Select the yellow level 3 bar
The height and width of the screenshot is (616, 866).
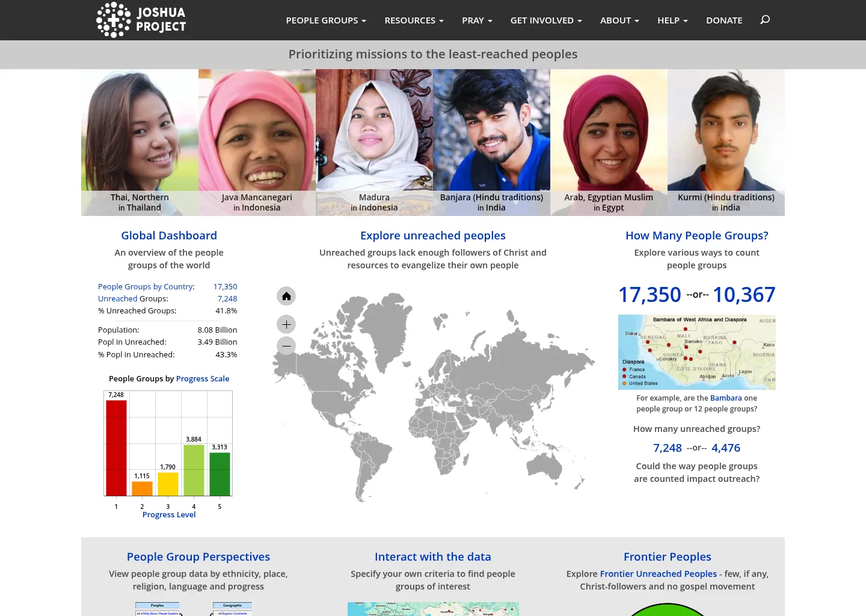(x=168, y=484)
